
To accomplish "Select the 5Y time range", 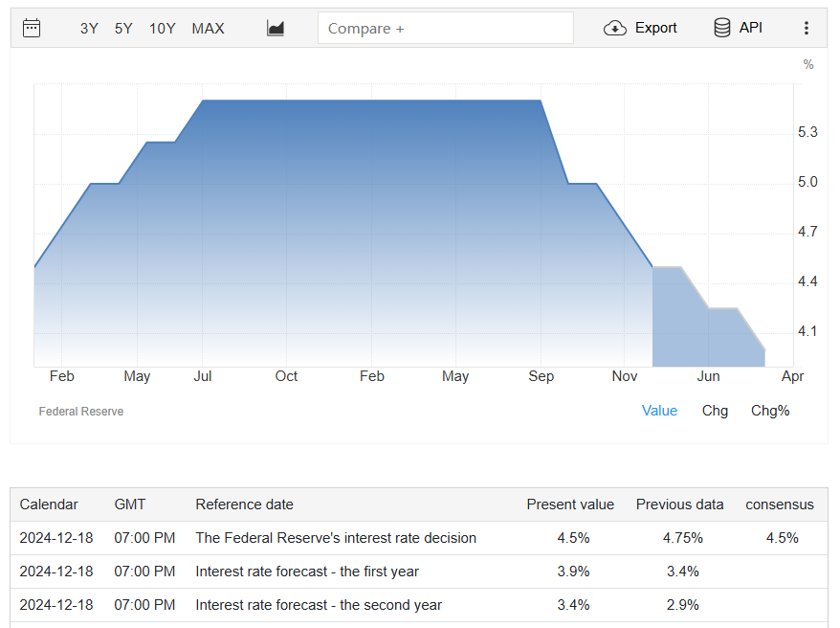I will click(x=123, y=29).
